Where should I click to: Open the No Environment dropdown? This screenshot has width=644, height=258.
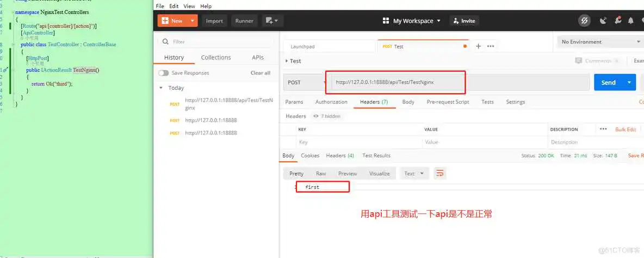point(599,42)
